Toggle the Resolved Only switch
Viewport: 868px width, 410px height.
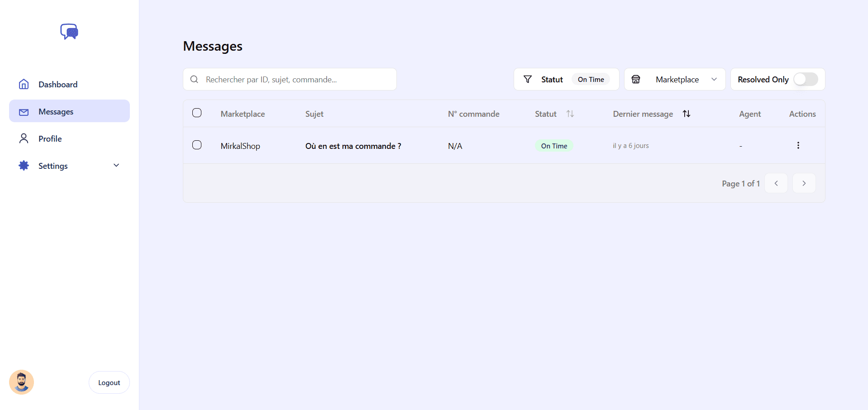tap(805, 79)
